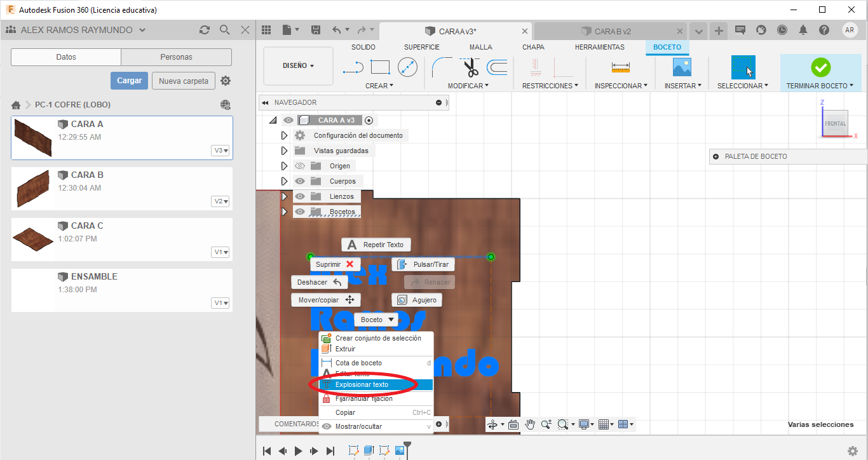The image size is (868, 460).
Task: Refresh the data panel
Action: pos(204,30)
